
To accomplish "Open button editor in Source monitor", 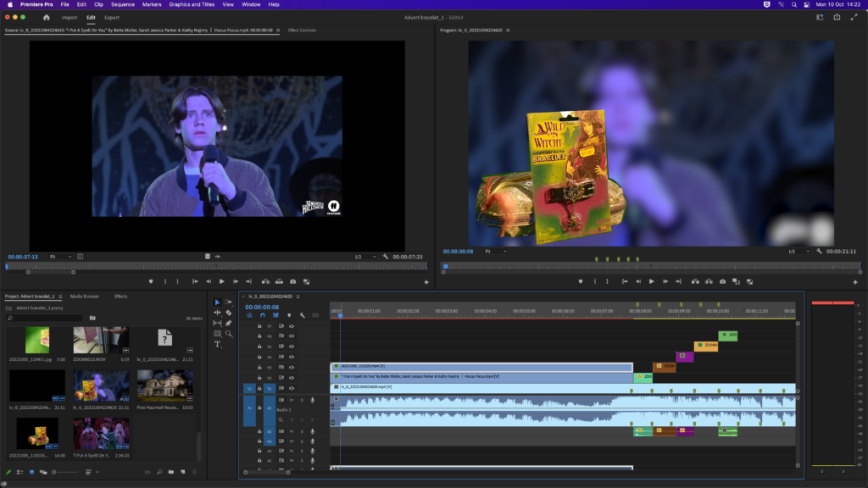I will tap(426, 282).
